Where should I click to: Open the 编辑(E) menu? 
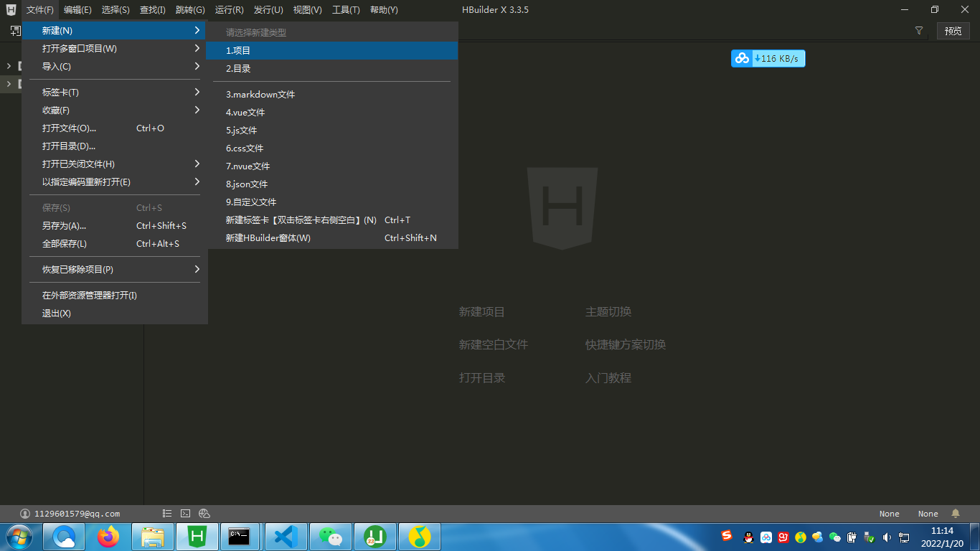coord(77,10)
